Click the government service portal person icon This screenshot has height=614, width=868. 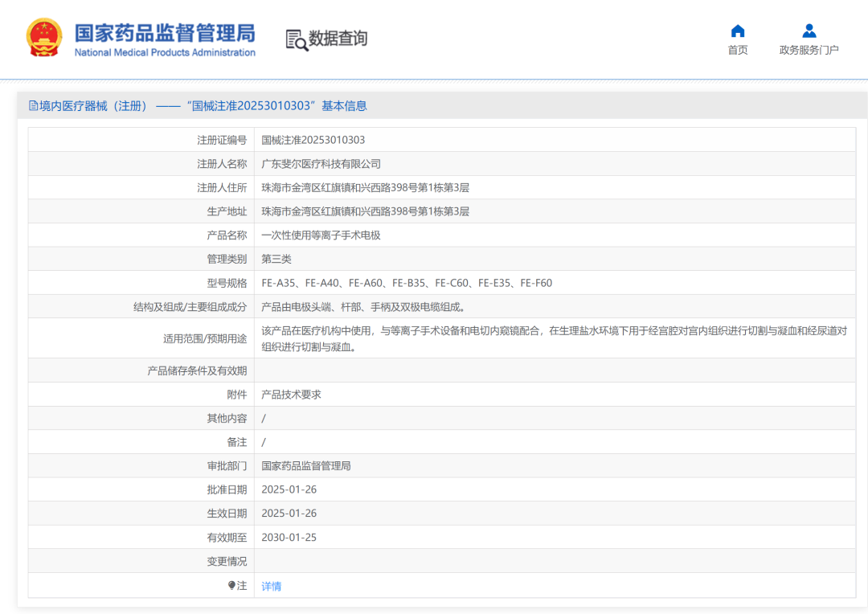pos(809,31)
